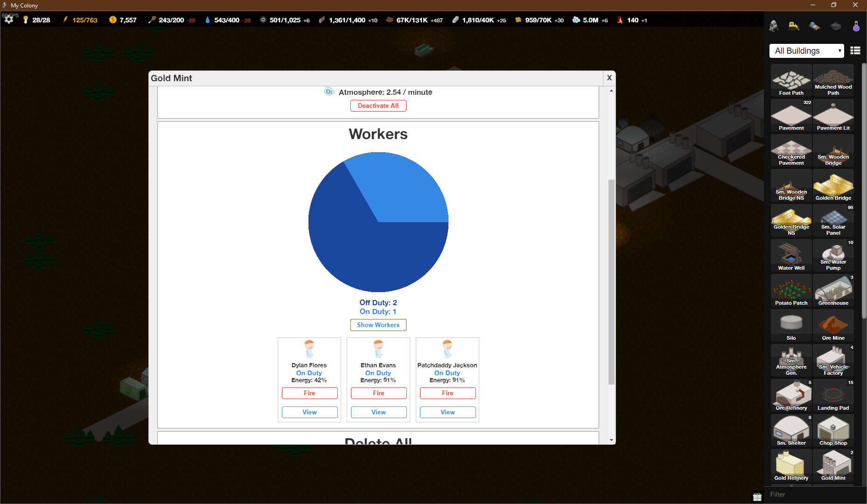Fire worker Ethan Evans
The width and height of the screenshot is (867, 504).
click(379, 393)
